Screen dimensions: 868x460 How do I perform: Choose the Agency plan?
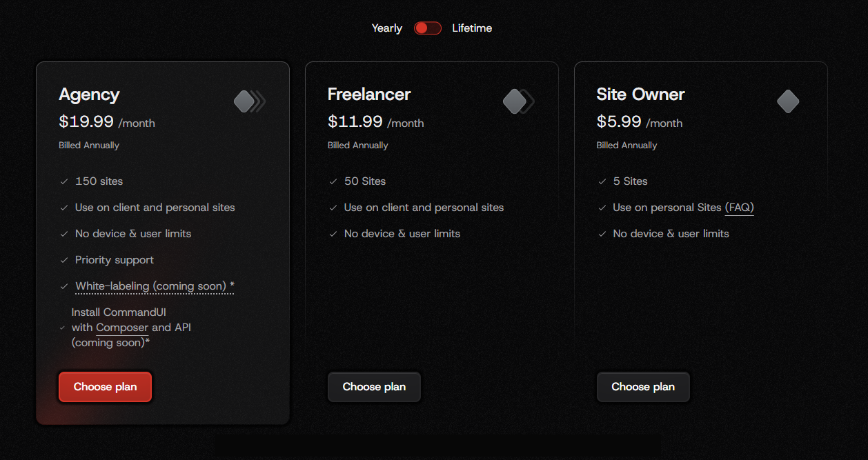pyautogui.click(x=105, y=387)
